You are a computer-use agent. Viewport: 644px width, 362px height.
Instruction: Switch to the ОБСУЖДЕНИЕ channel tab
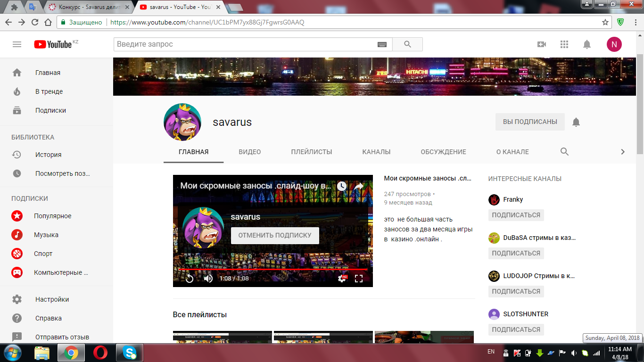coord(443,152)
